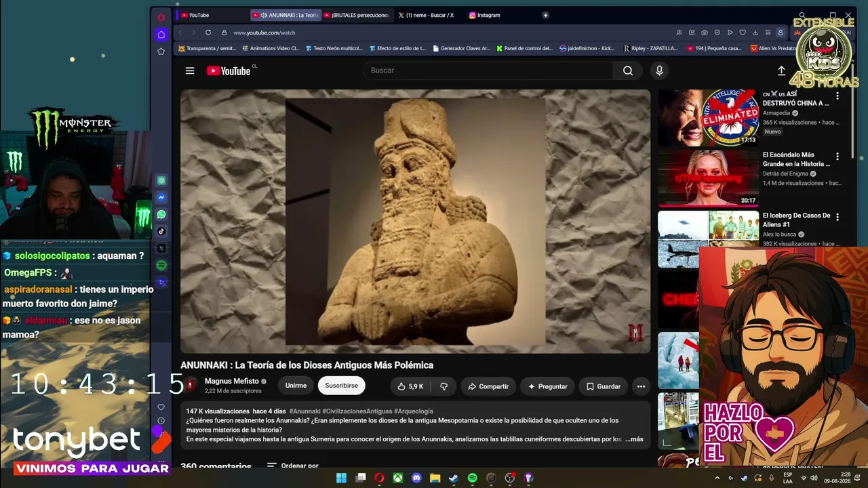
Task: Click the Unirme membership button
Action: [296, 386]
